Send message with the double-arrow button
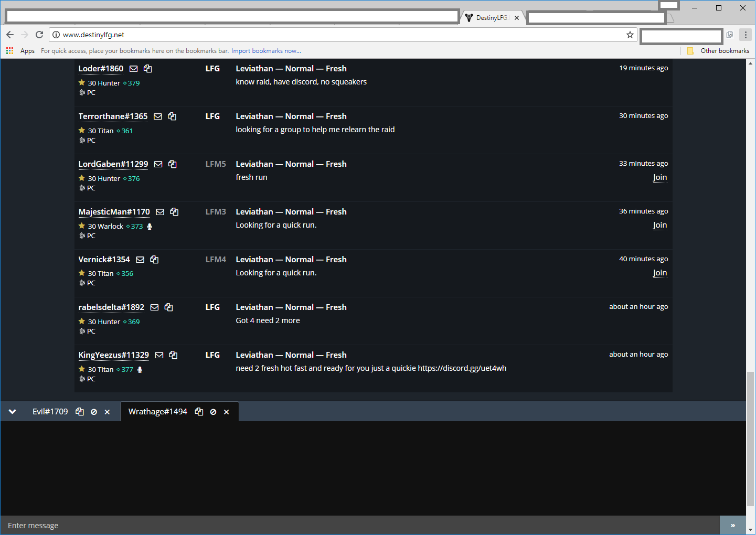The height and width of the screenshot is (535, 756). (733, 525)
